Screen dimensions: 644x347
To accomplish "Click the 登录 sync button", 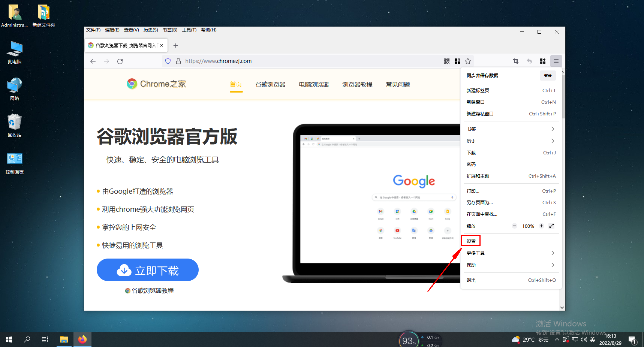I will point(548,75).
